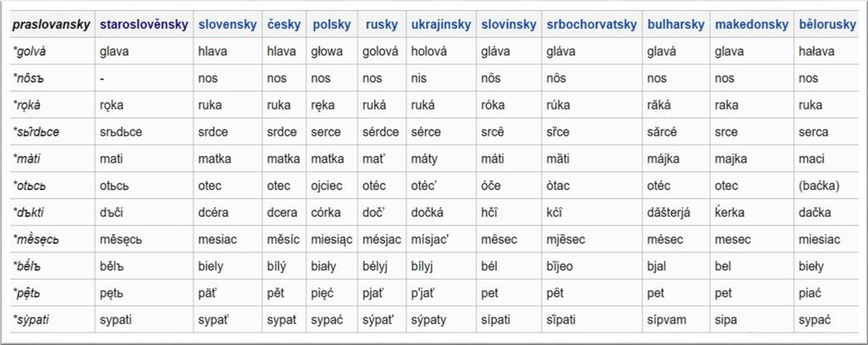Open the polsky language link
868x345 pixels.
332,25
